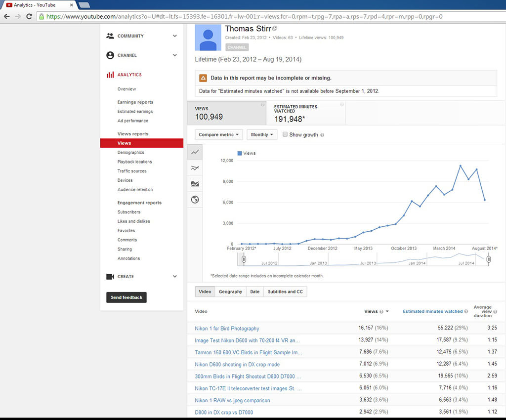Expand the Community sidebar section
This screenshot has width=506, height=420.
coord(174,36)
